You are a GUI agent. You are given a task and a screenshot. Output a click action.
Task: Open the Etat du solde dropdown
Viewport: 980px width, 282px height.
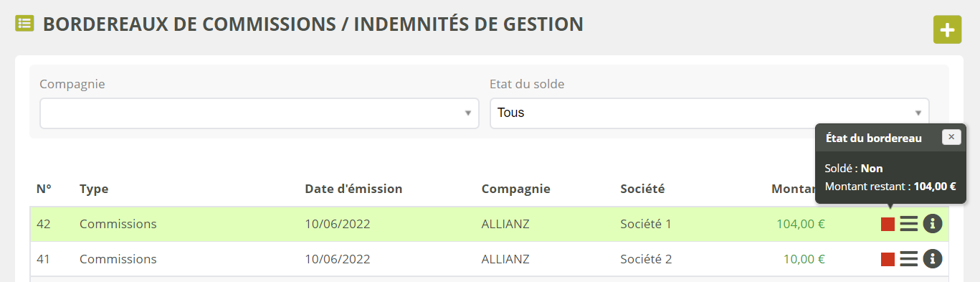(x=710, y=113)
